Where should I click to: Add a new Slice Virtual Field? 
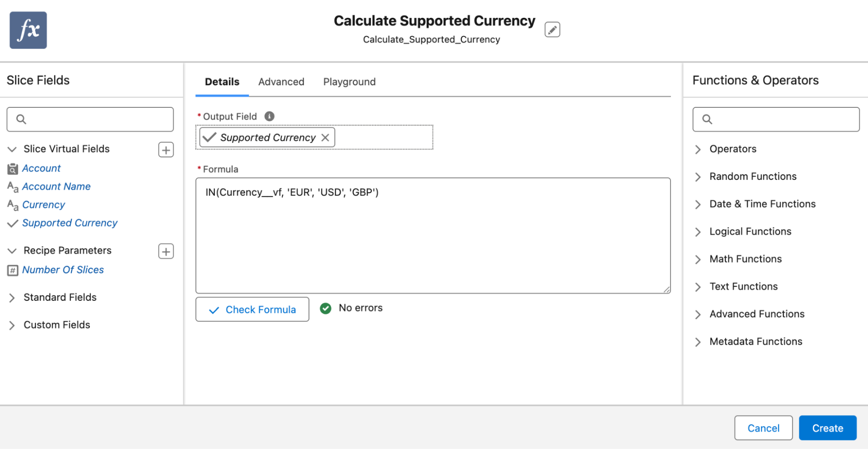coord(166,150)
